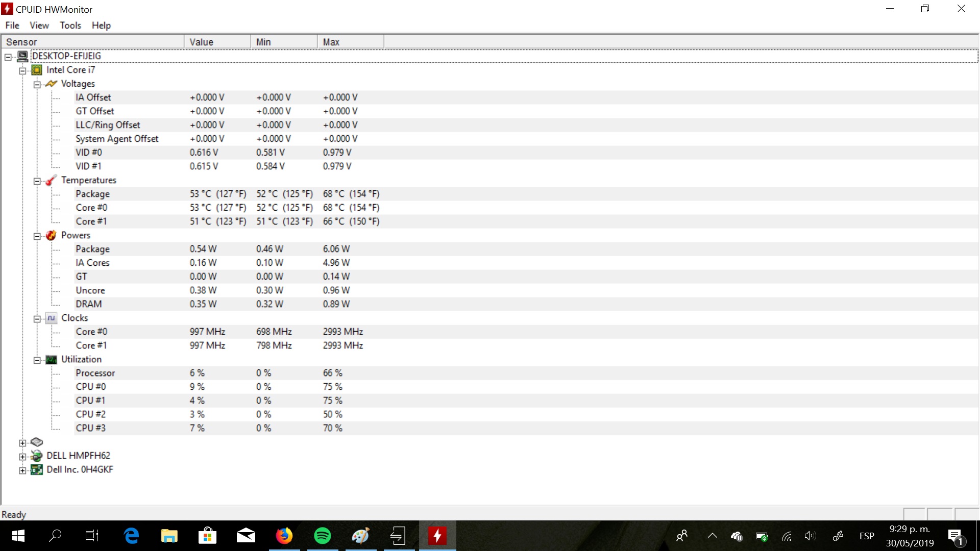980x551 pixels.
Task: Click the Sensor column header
Action: click(x=93, y=42)
